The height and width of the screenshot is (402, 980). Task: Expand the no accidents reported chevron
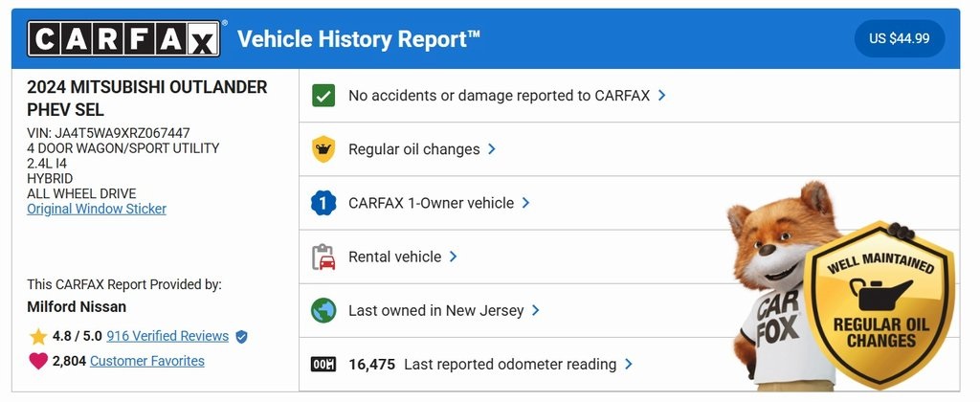662,96
